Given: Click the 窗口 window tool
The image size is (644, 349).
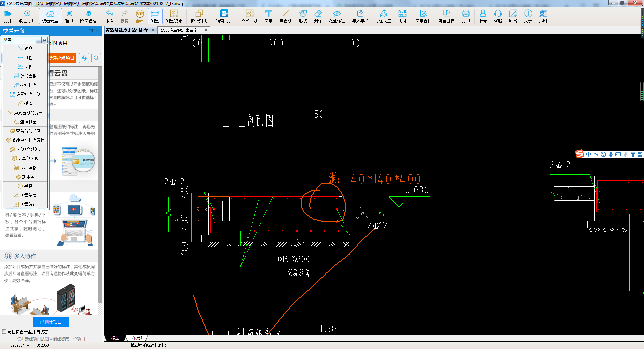Looking at the screenshot, I should tap(69, 16).
